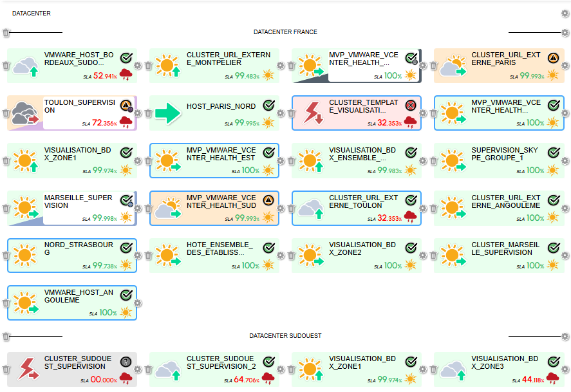The image size is (571, 392).
Task: Click the trash icon on DATACENTER FRANCE separator
Action: pos(6,33)
